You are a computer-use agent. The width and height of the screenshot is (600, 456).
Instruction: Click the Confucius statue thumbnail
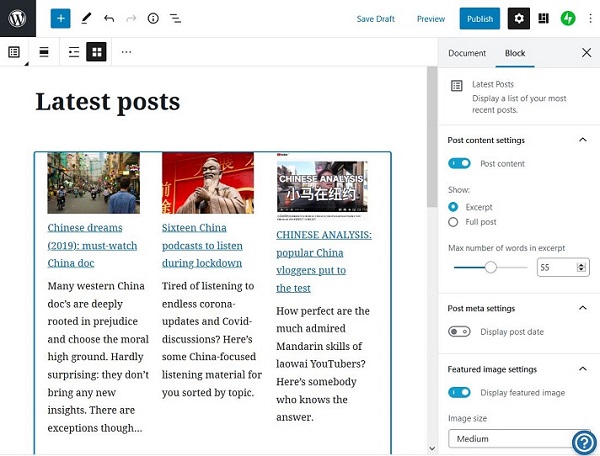point(208,183)
